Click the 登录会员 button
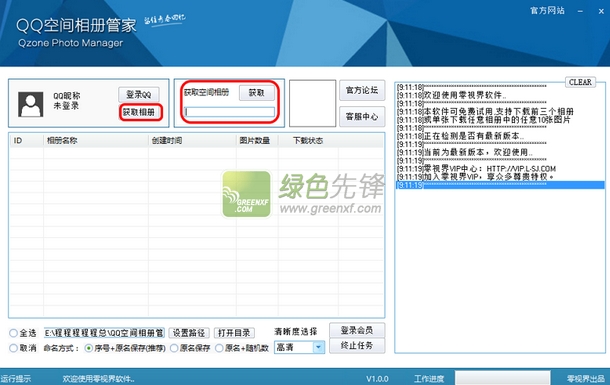Viewport: 610px width, 385px height. point(357,330)
